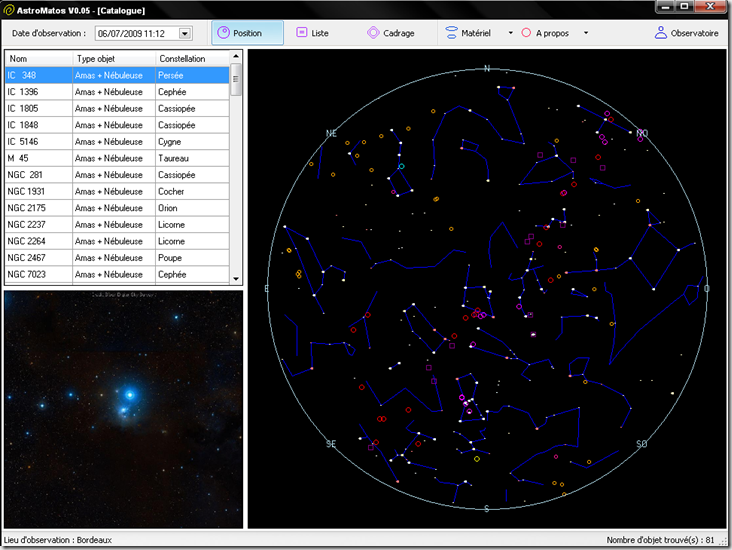The height and width of the screenshot is (550, 732).
Task: Click the Cocher constellation cell
Action: [192, 191]
